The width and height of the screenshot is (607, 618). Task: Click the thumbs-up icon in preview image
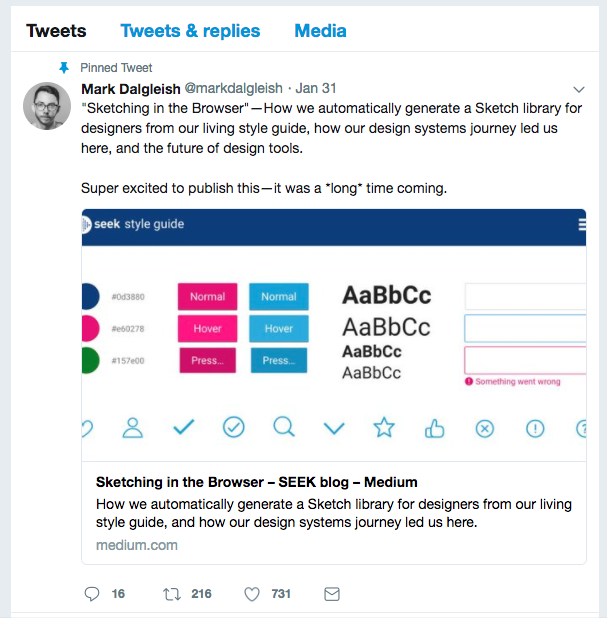[434, 428]
